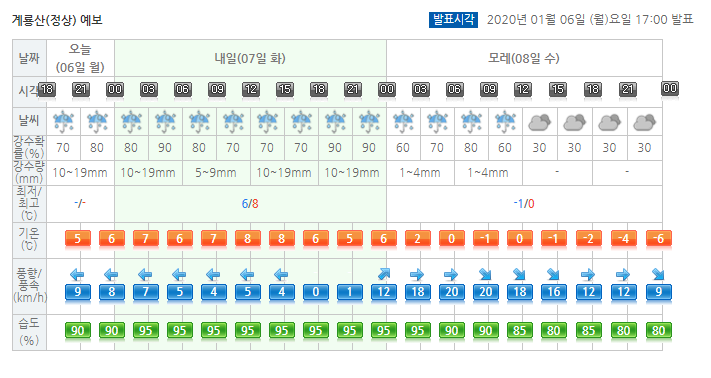Click the final 00 time marker
711x378 pixels.
coord(670,88)
